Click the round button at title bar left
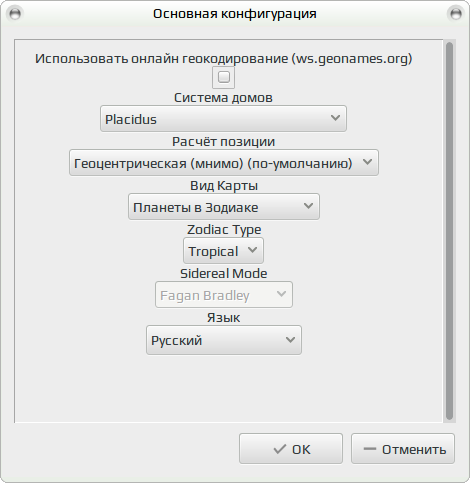The height and width of the screenshot is (483, 470). [x=15, y=14]
